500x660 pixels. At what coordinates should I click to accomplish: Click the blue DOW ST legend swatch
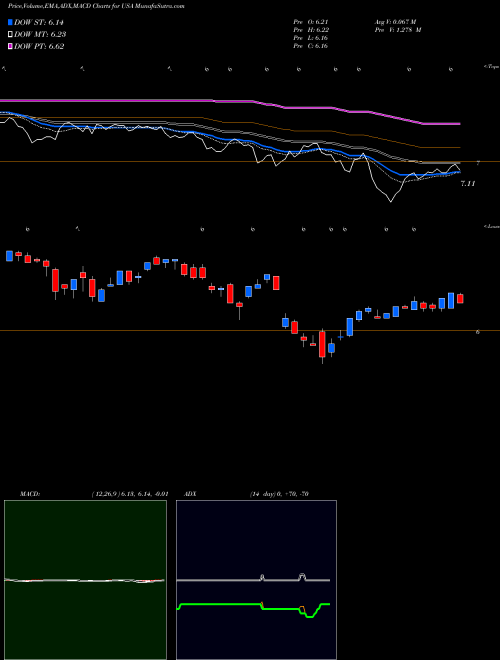11,23
